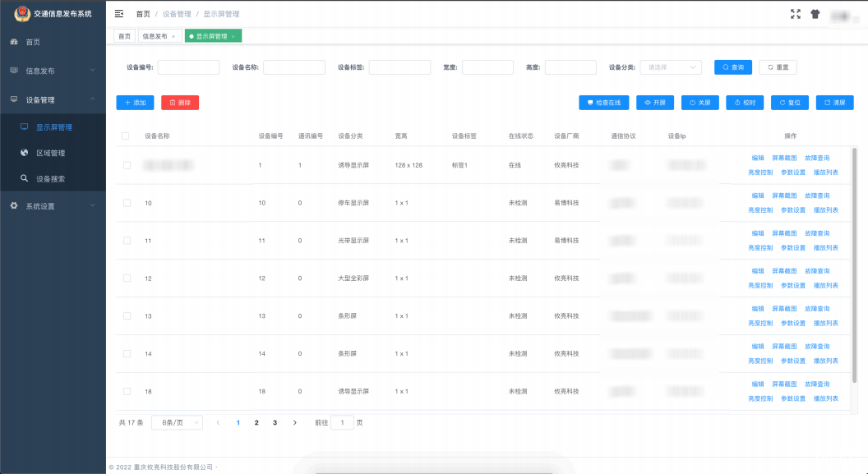This screenshot has width=868, height=474.
Task: Enter fullscreen using the expand arrows icon
Action: point(794,13)
